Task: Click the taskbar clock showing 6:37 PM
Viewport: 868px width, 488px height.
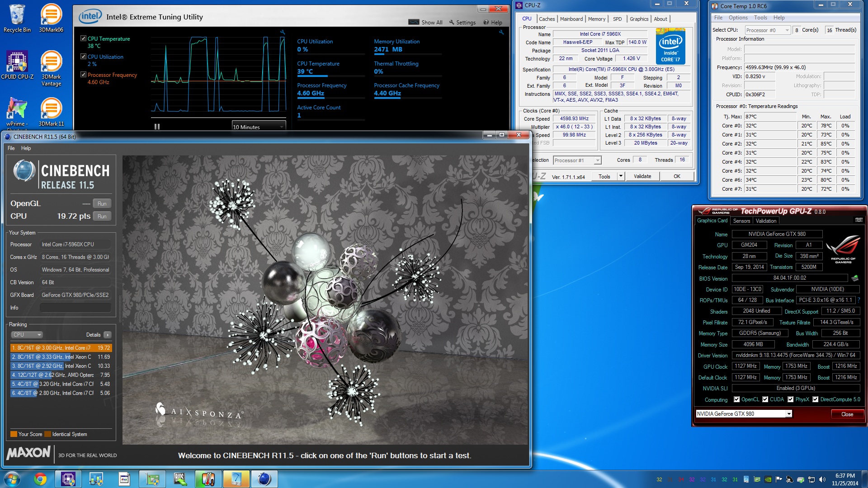Action: click(x=844, y=479)
